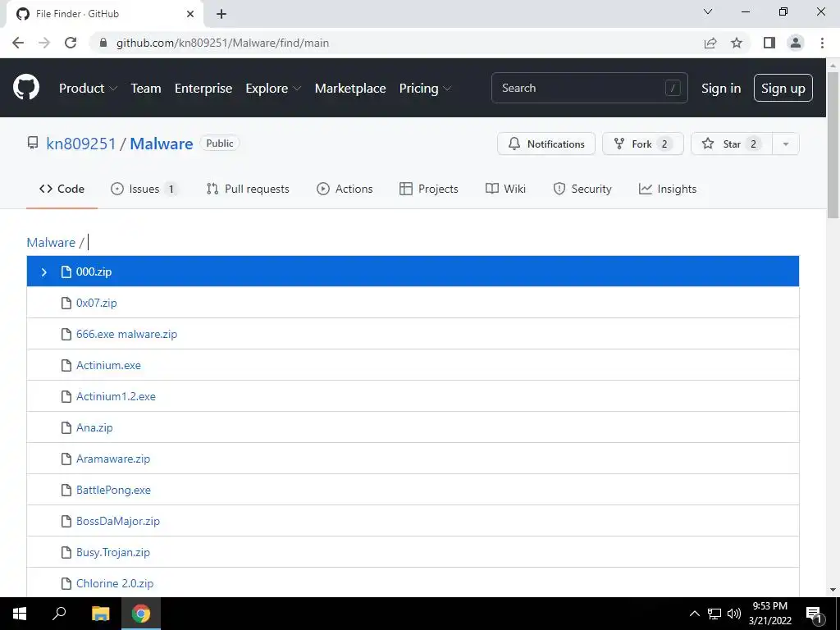Open the Star list dropdown arrow
Screen dimensions: 840x630
(785, 144)
